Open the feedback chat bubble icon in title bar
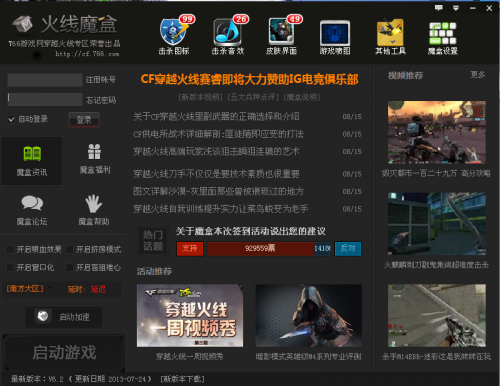Screen dimensions: 500x386 (439, 8)
